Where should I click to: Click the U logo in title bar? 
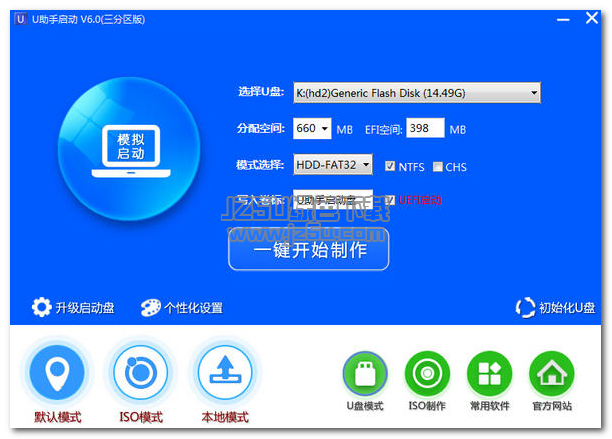pos(21,19)
